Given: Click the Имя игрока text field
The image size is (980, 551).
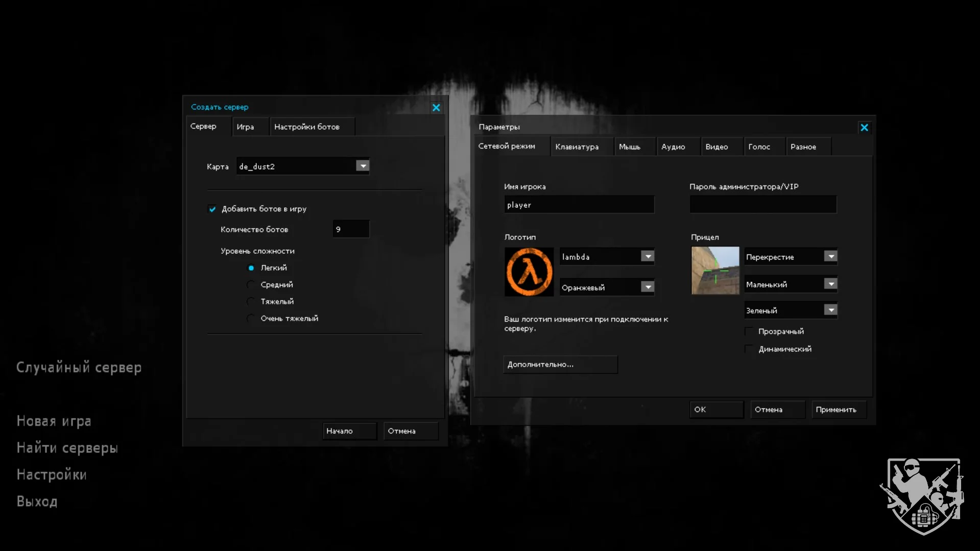Looking at the screenshot, I should [579, 205].
